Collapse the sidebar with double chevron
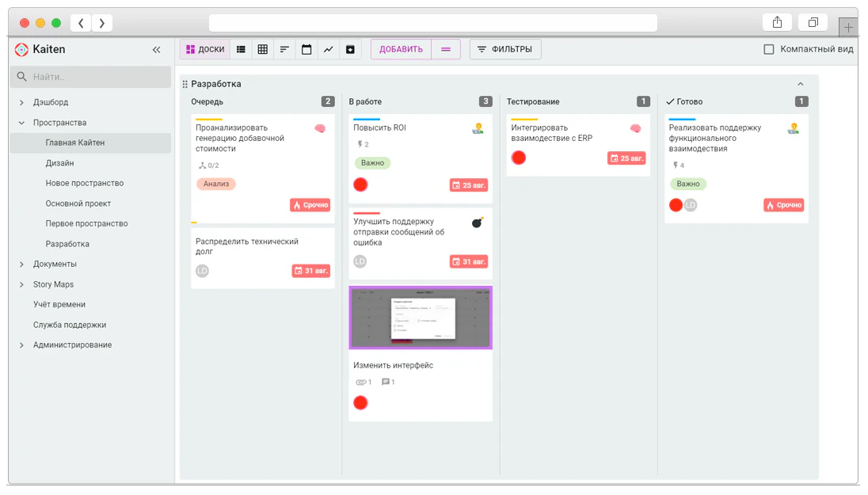This screenshot has height=495, width=868. [x=157, y=50]
